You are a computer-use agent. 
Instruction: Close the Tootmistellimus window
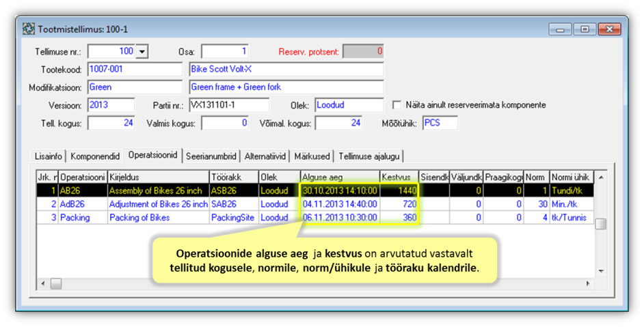pos(610,29)
